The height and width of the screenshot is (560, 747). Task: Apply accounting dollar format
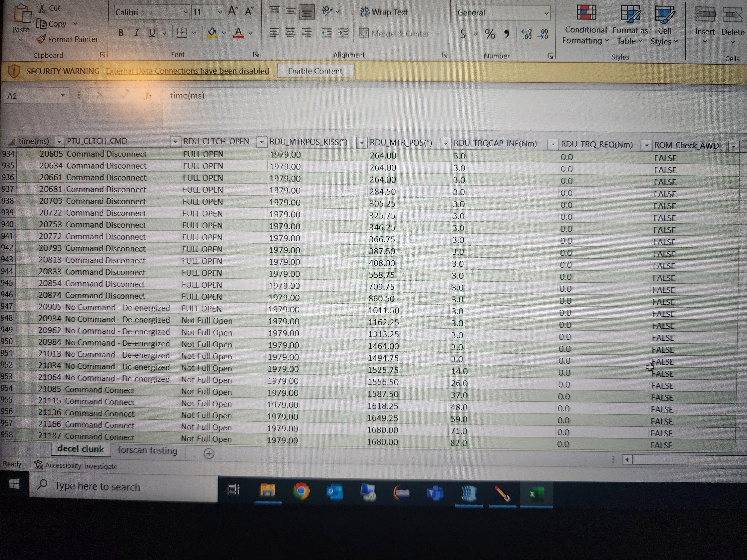(463, 34)
